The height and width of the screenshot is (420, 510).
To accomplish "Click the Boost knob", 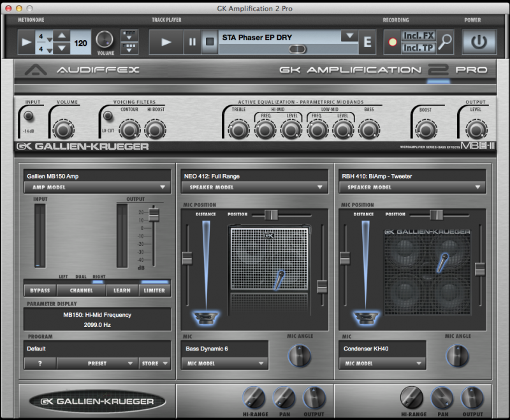I will point(425,130).
